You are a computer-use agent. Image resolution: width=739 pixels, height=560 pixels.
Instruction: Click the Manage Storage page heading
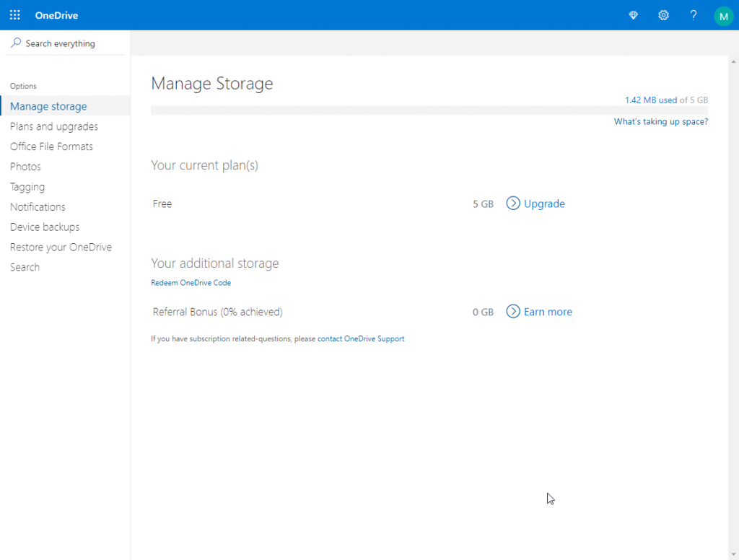pos(212,84)
